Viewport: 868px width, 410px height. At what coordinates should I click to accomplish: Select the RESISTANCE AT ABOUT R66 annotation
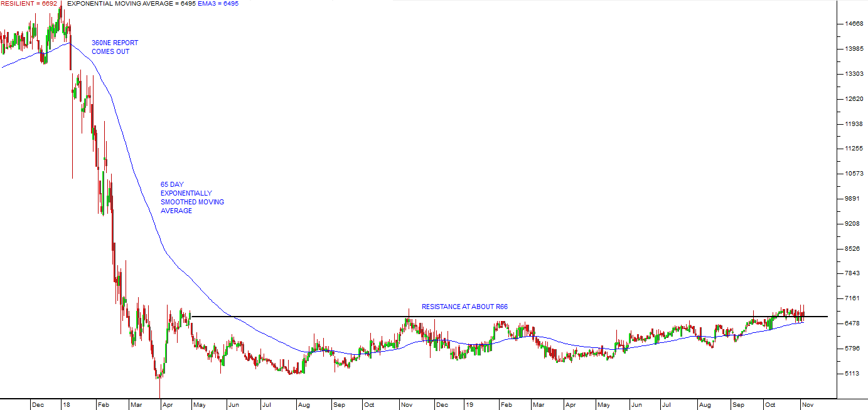coord(464,307)
